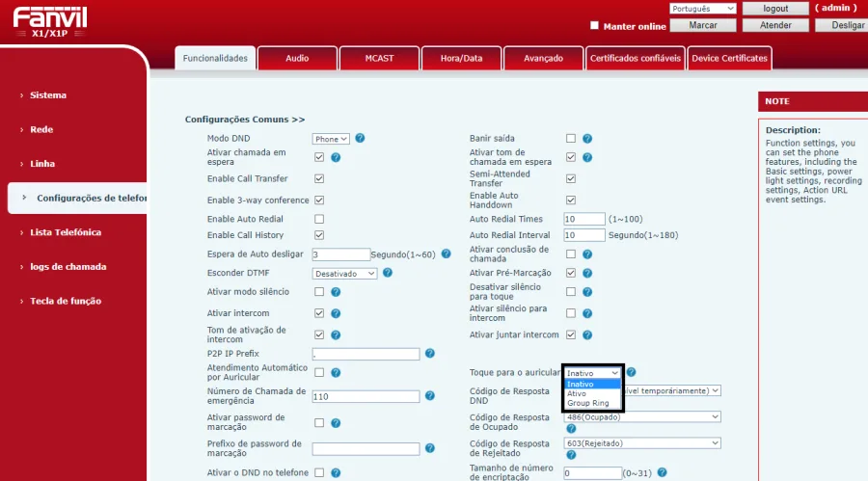The image size is (868, 481).
Task: Click help icon for Ativar Pré-Marcação
Action: [x=587, y=273]
